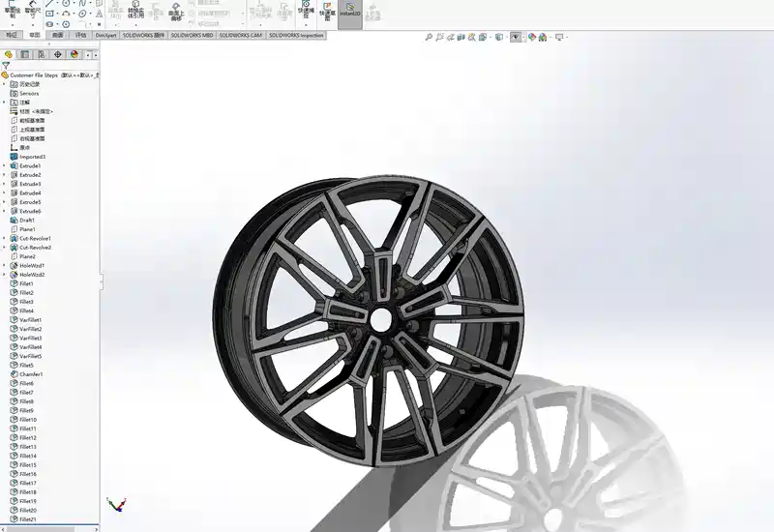Expand the Cut-Revolve1 feature node
The height and width of the screenshot is (532, 774).
point(4,238)
